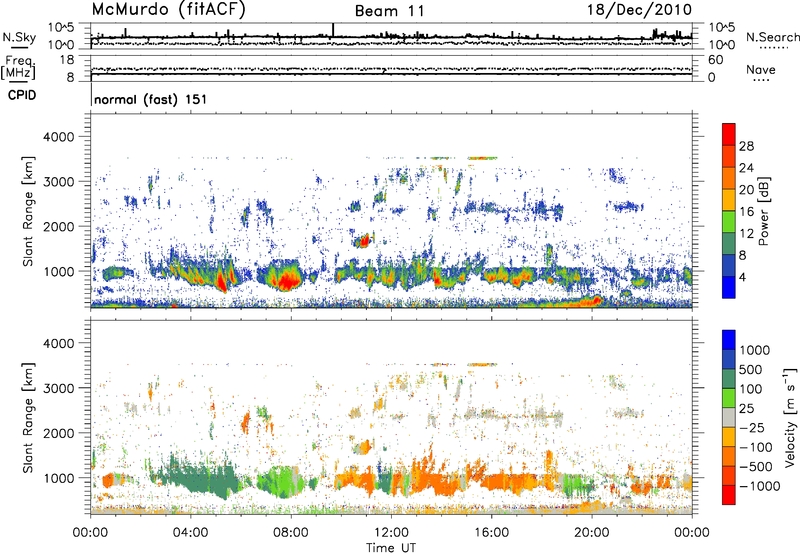Click the "16:00" time tick label
This screenshot has width=800, height=554.
click(x=491, y=533)
